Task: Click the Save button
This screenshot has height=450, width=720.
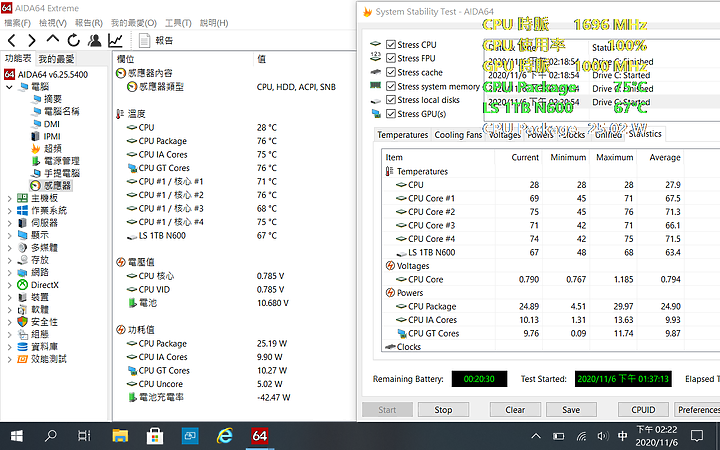Action: click(571, 410)
